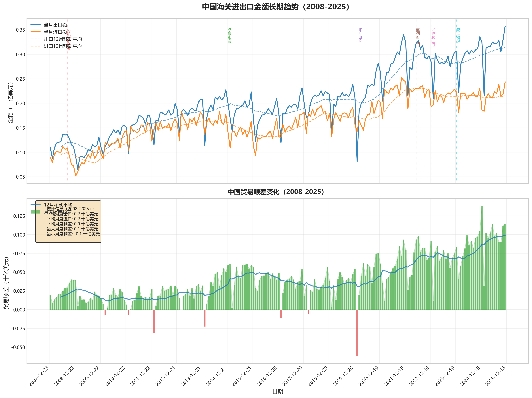This screenshot has height=398, width=532.
Task: Click the pink 出口负增长 annotation label
Action: coord(433,37)
